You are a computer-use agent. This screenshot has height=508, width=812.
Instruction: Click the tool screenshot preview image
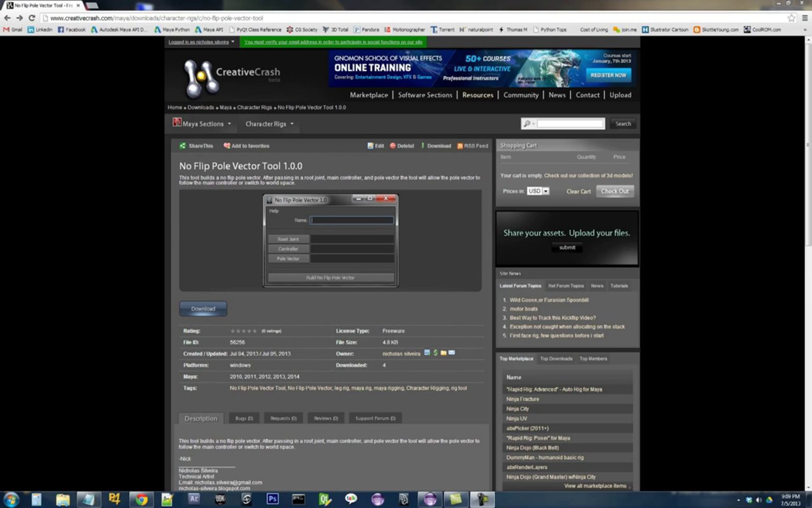click(x=330, y=240)
